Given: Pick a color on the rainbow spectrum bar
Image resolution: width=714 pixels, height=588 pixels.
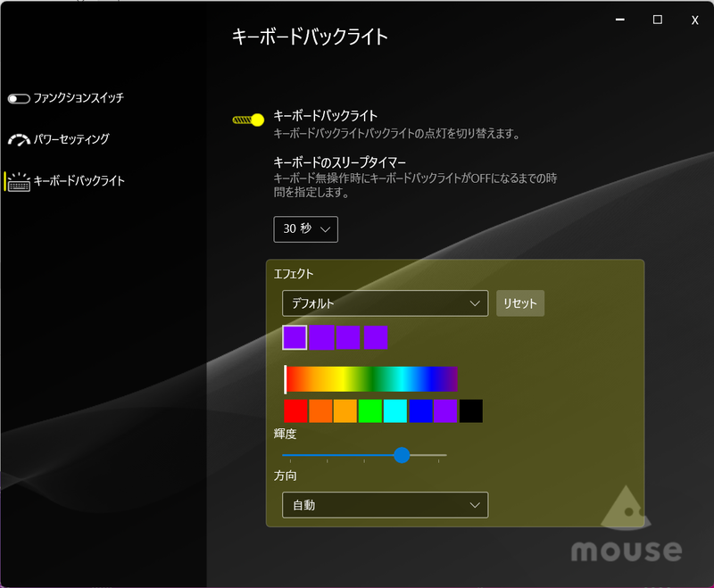Looking at the screenshot, I should coord(370,378).
